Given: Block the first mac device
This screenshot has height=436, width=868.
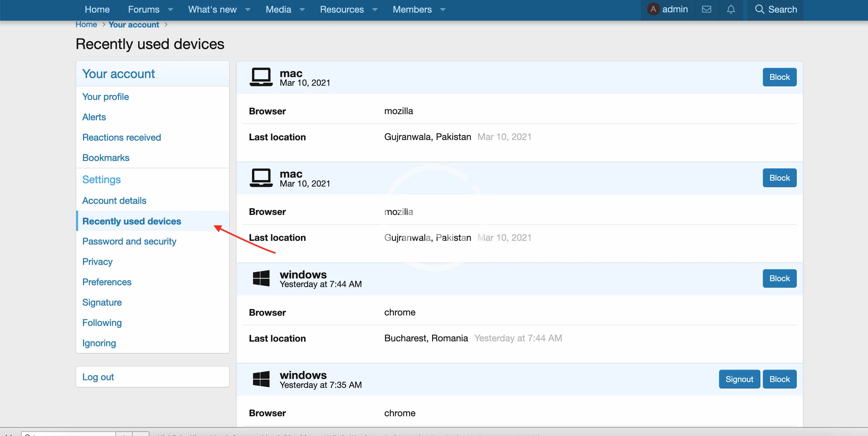Looking at the screenshot, I should (x=779, y=77).
